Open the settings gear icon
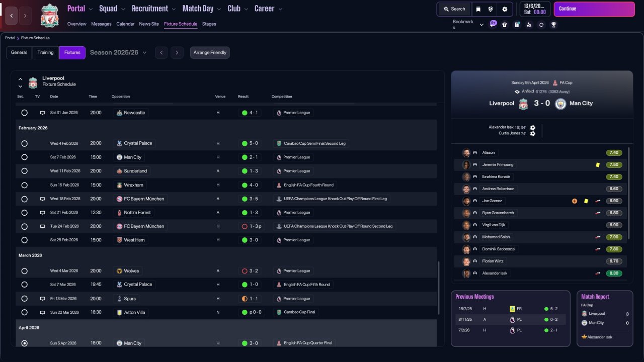 click(505, 9)
